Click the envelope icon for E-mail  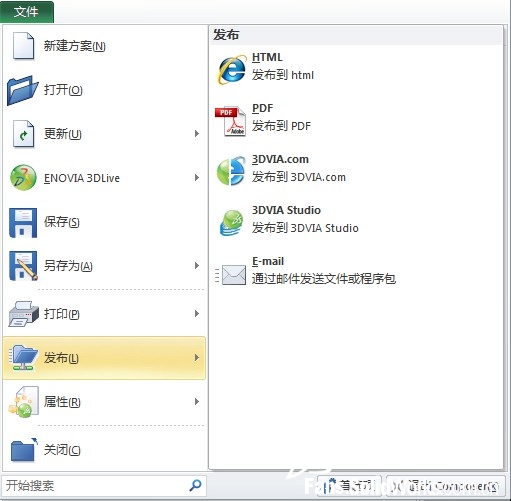point(231,275)
